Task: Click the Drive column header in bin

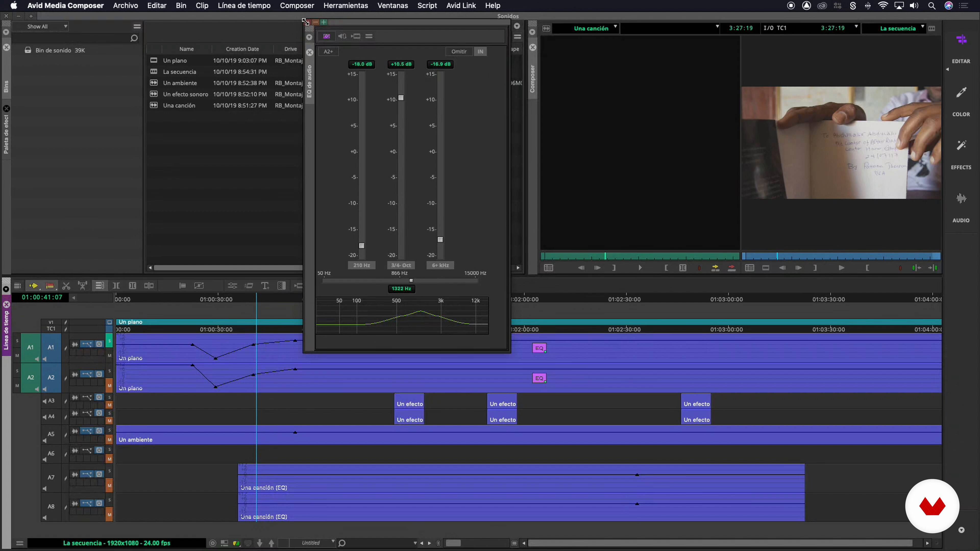Action: 290,49
